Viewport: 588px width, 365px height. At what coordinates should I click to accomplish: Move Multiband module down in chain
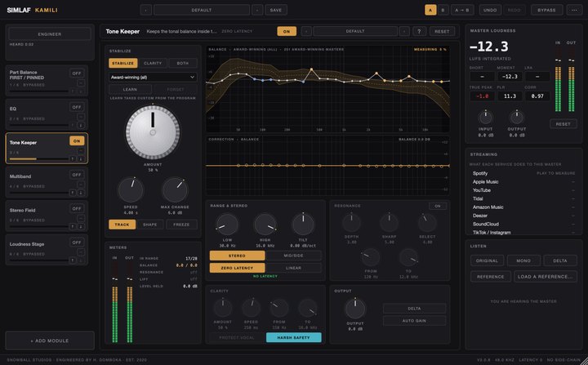click(81, 193)
